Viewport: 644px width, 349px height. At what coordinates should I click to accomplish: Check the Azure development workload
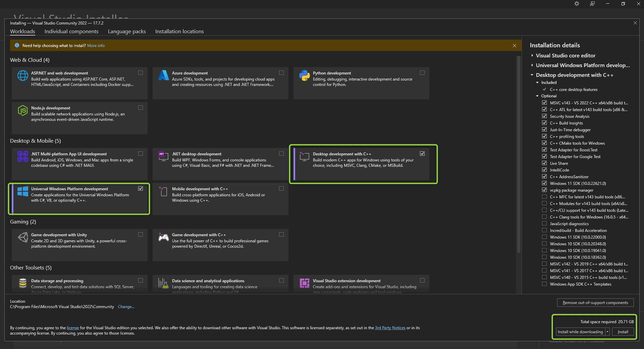[x=281, y=73]
